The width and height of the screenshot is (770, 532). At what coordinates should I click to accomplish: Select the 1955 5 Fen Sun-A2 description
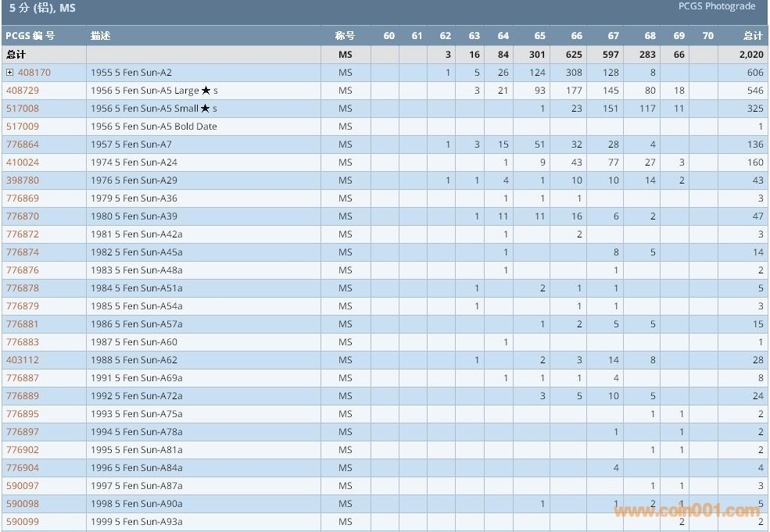click(131, 73)
